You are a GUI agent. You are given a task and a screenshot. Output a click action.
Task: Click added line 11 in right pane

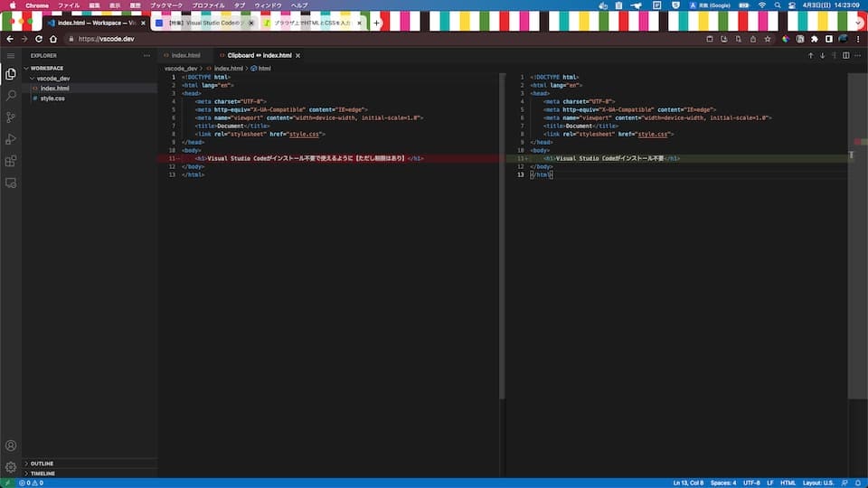click(x=676, y=158)
